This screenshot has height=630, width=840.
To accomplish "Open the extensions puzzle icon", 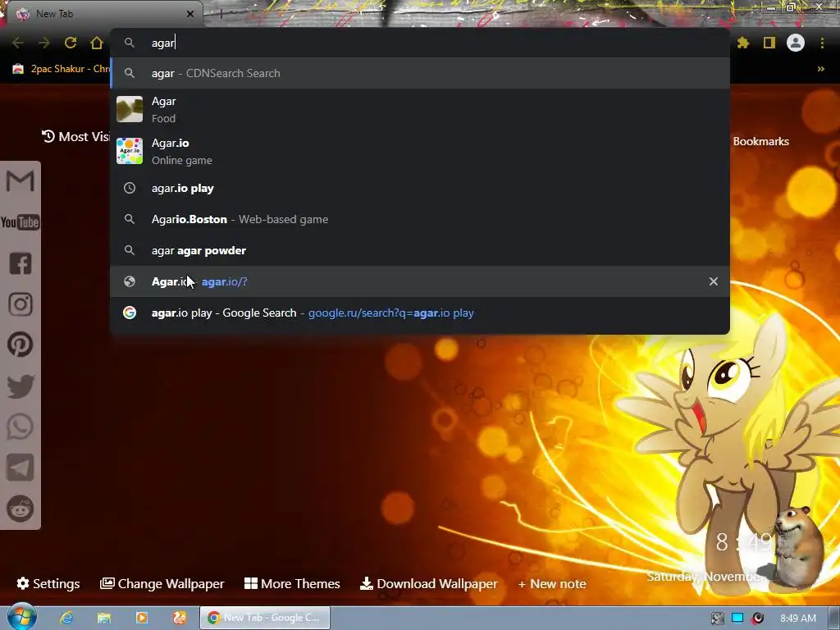I will coord(743,43).
